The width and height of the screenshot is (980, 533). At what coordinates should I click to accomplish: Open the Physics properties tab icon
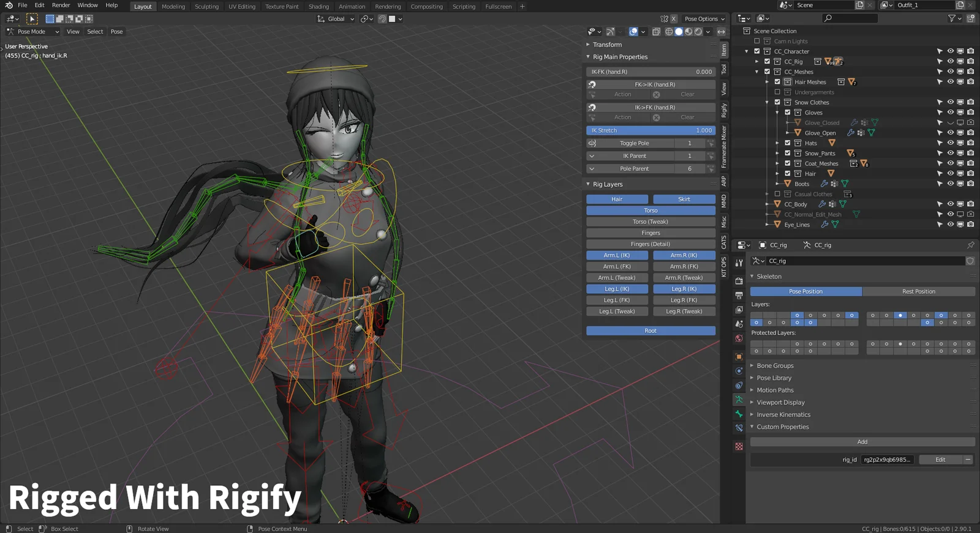click(x=739, y=371)
